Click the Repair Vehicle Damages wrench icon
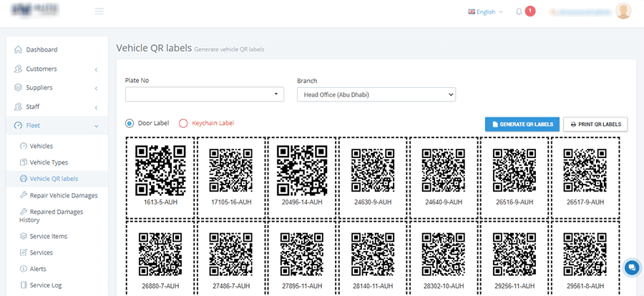644x296 pixels. [23, 195]
